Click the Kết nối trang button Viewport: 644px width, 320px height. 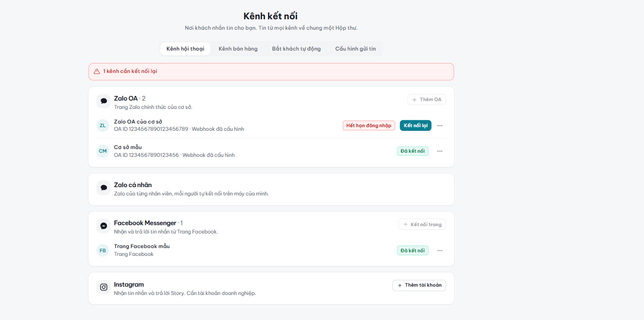pos(422,224)
